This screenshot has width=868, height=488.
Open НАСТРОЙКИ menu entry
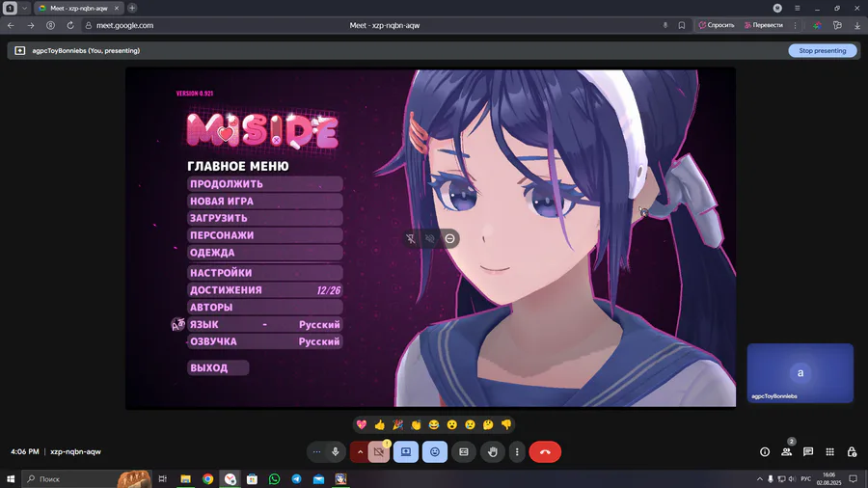[x=264, y=273]
